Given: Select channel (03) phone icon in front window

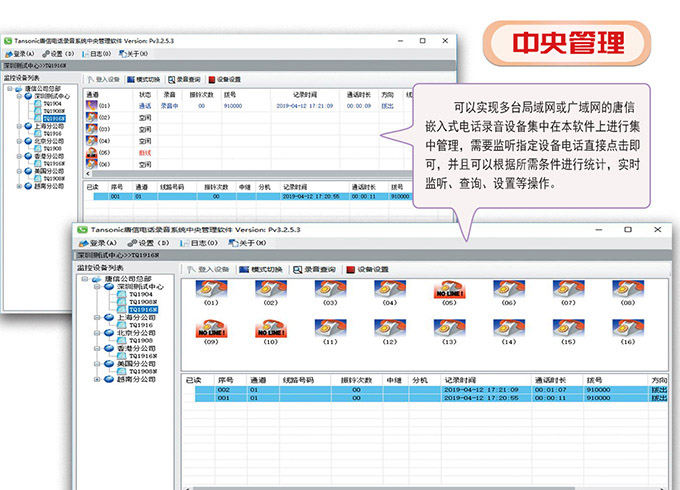Looking at the screenshot, I should tap(330, 289).
